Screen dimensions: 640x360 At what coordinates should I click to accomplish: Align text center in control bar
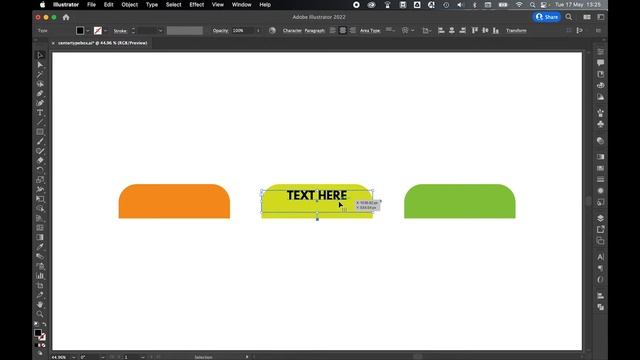[x=343, y=31]
